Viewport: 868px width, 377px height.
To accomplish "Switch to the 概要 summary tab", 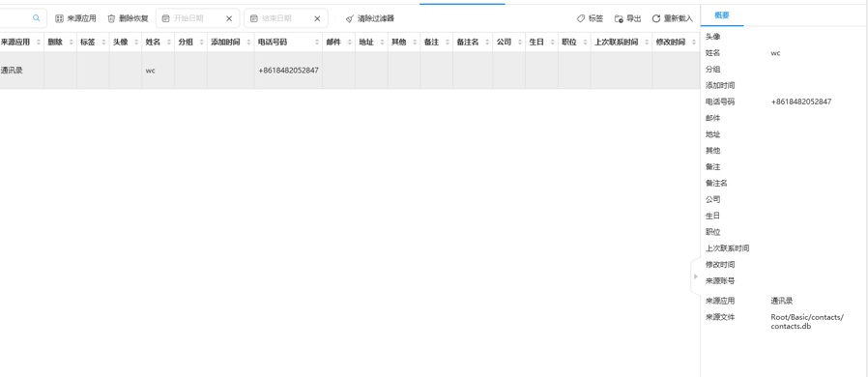I will click(x=722, y=15).
